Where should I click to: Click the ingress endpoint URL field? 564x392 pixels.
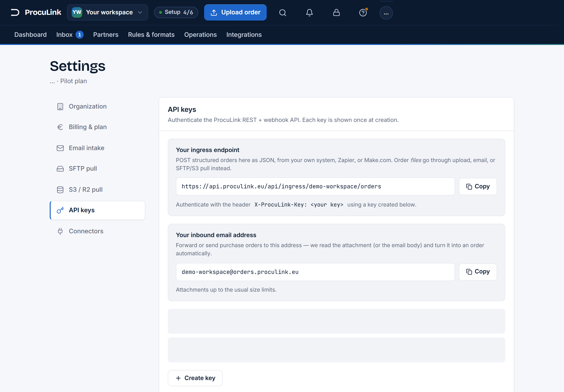tap(315, 186)
